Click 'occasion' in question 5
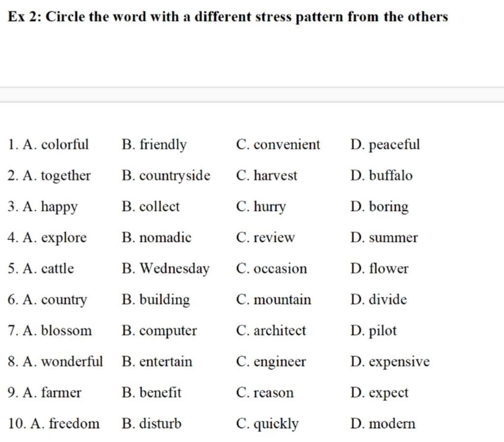 tap(280, 268)
